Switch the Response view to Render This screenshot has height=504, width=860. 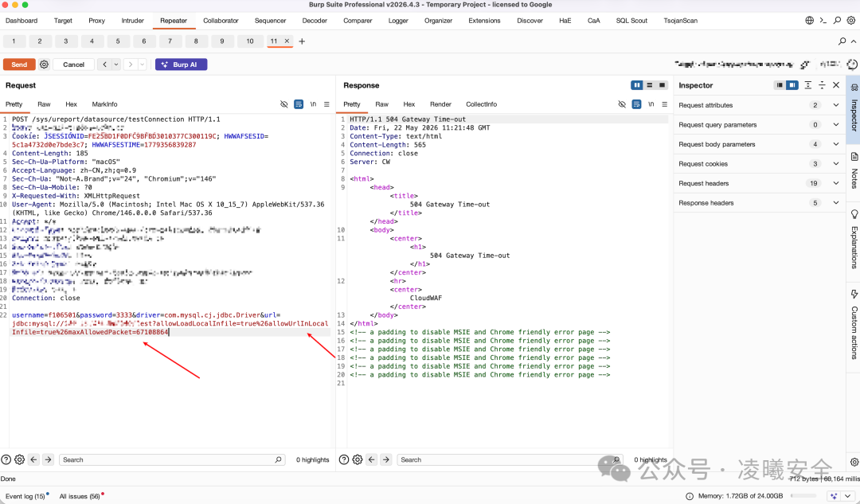(x=440, y=104)
